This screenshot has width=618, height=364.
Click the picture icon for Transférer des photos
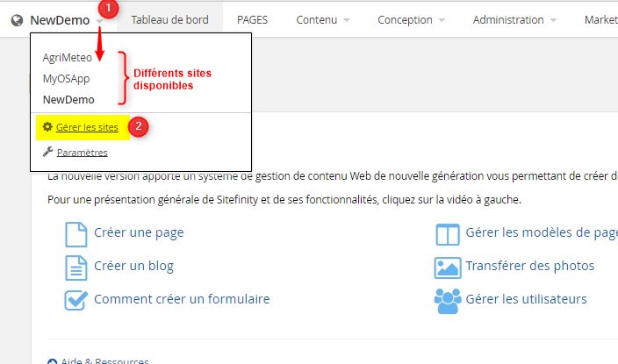click(x=448, y=266)
